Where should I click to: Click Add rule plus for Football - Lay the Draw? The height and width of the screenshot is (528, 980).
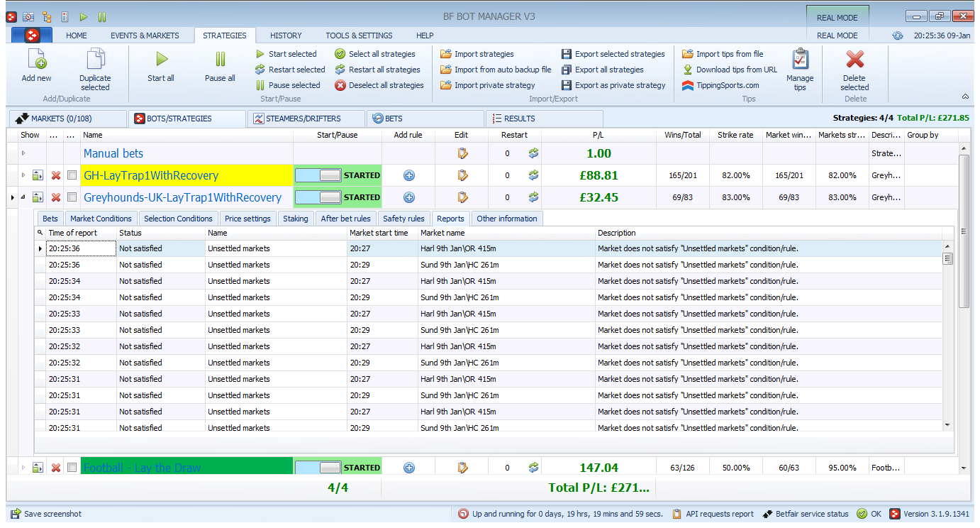click(x=408, y=468)
